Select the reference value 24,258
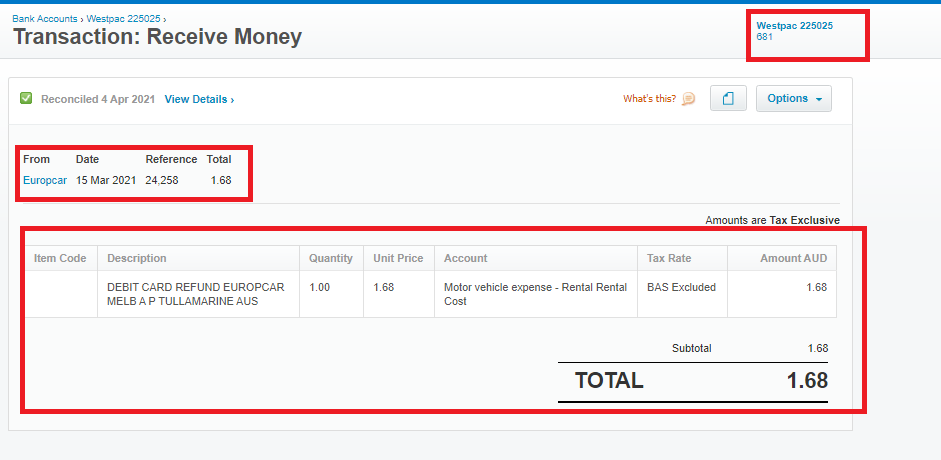941x460 pixels. (x=162, y=180)
